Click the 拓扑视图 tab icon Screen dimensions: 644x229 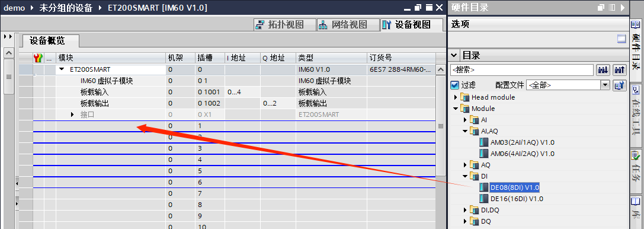click(260, 25)
